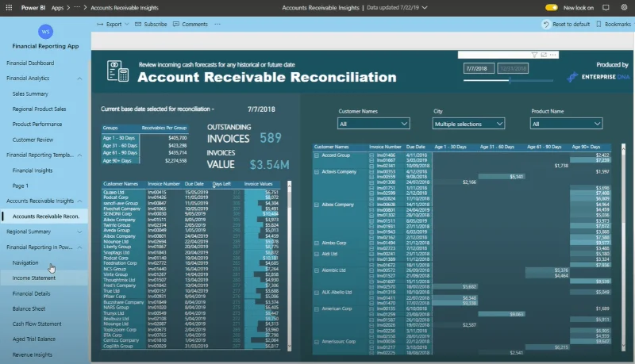The height and width of the screenshot is (364, 635).
Task: Collapse the Alembic Ltd matrix row
Action: coord(317,270)
